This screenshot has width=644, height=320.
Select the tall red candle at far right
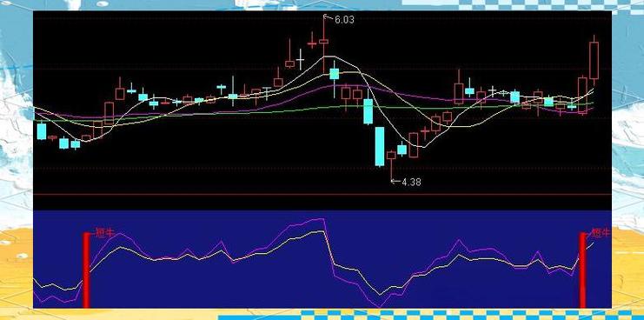click(594, 60)
